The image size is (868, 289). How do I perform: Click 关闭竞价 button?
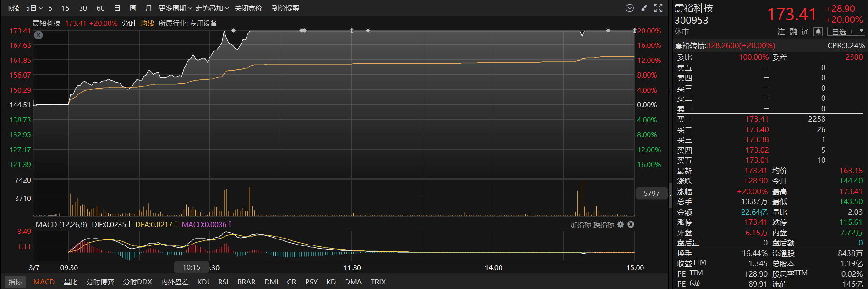coord(248,8)
